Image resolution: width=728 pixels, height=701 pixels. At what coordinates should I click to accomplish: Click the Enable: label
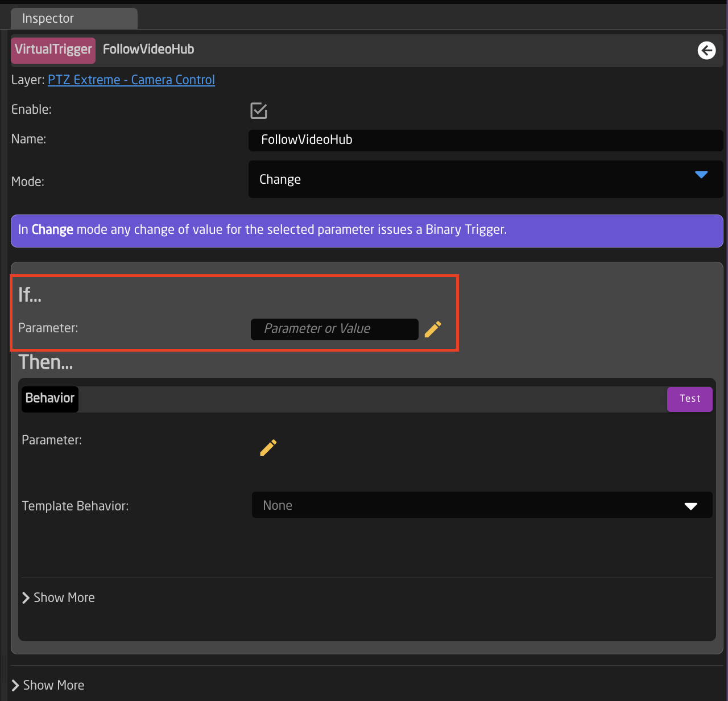pyautogui.click(x=31, y=109)
